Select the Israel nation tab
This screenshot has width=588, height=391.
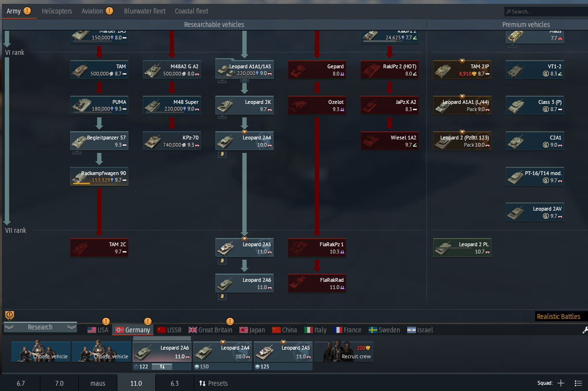(x=420, y=330)
